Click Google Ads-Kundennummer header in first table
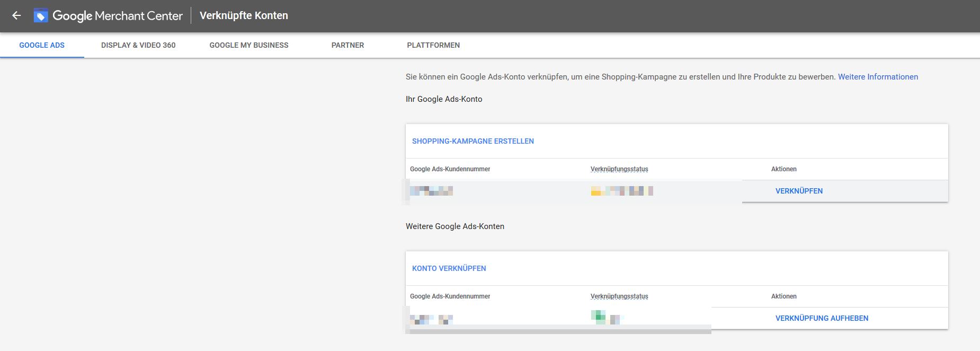The image size is (980, 351). (450, 169)
